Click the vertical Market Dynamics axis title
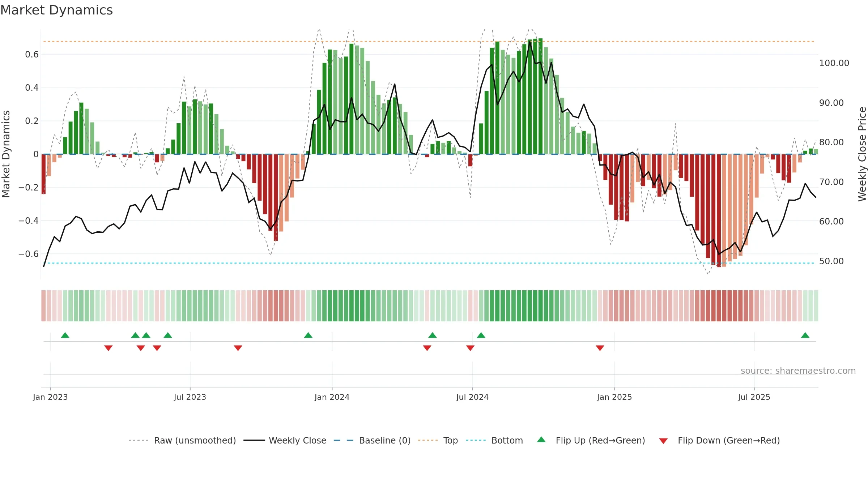The height and width of the screenshot is (488, 868). 6,154
